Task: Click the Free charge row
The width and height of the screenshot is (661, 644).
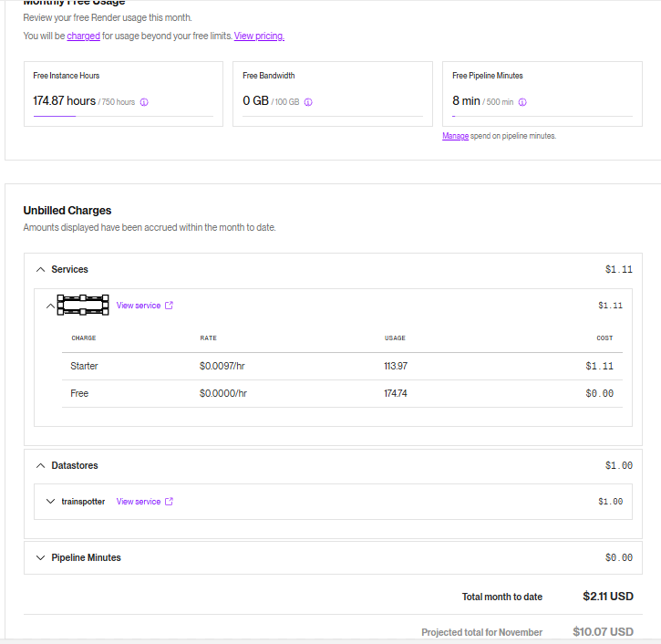Action: [342, 393]
